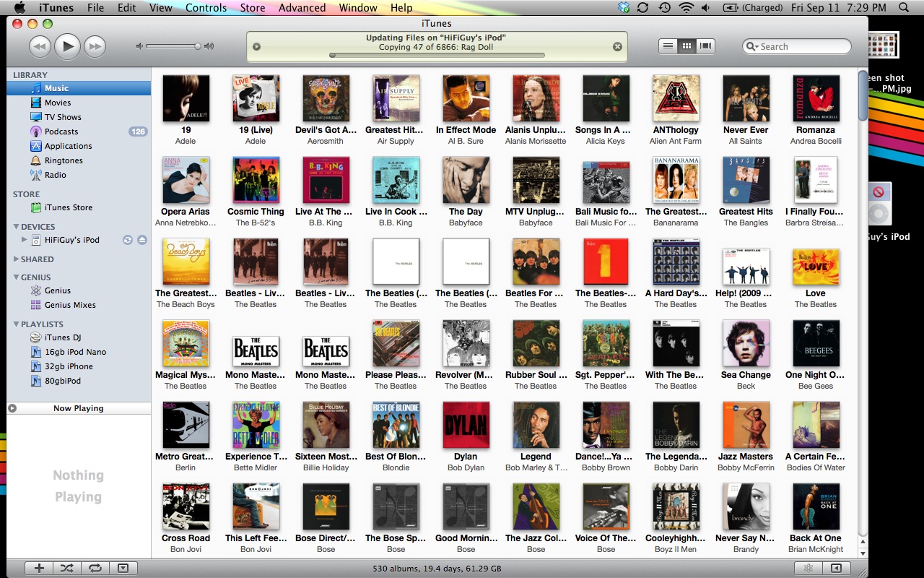Switch to grid view
Viewport: 924px width, 578px height.
click(x=687, y=46)
